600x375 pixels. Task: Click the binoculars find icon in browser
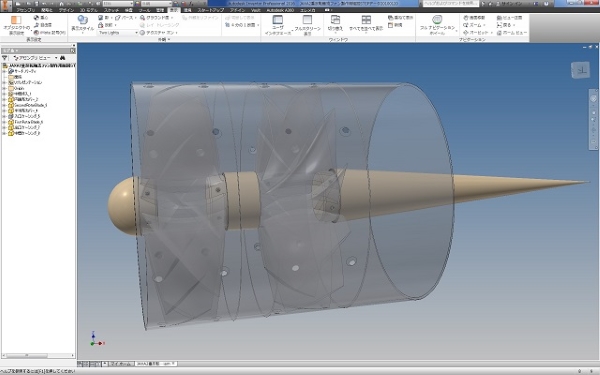click(62, 58)
